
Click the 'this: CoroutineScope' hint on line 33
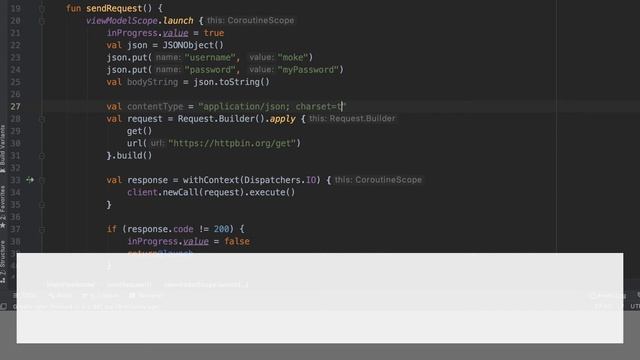[x=378, y=180]
